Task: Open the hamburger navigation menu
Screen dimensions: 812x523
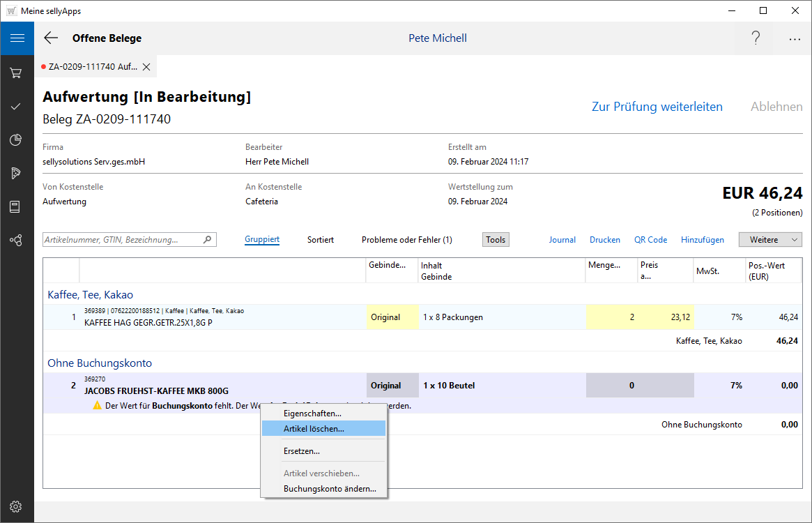Action: (17, 38)
